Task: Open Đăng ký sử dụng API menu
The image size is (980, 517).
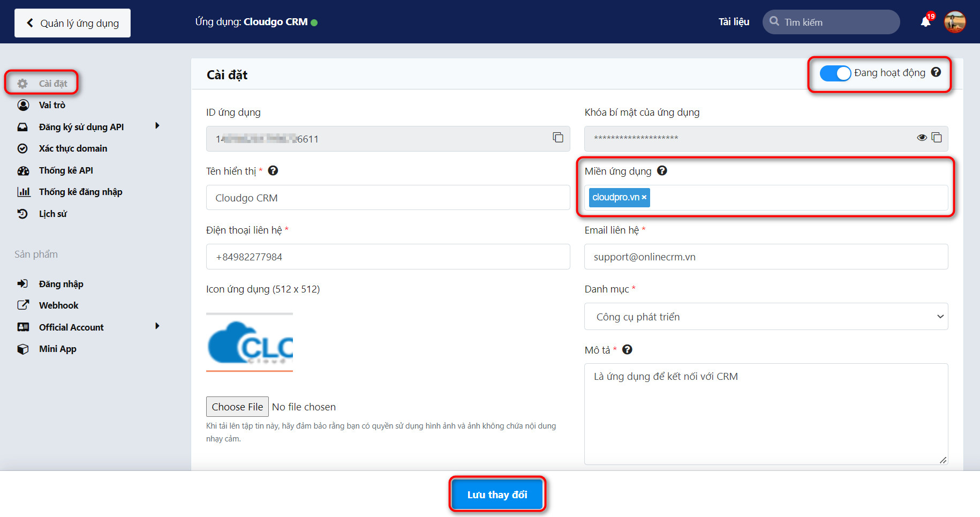Action: [81, 127]
